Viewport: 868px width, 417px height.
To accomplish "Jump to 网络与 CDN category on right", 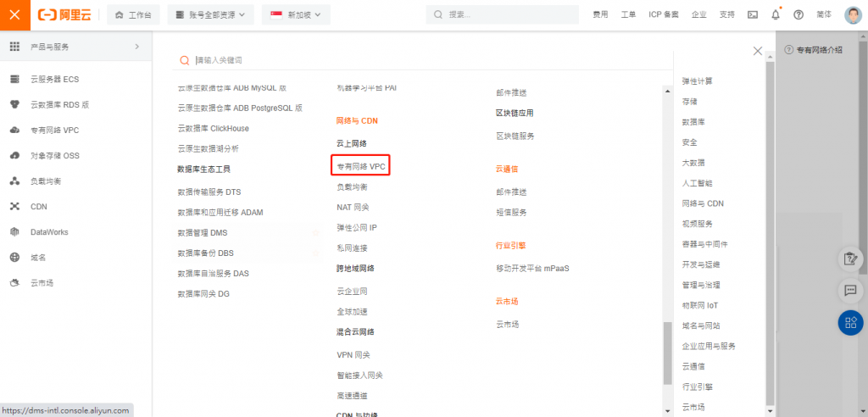I will 703,203.
